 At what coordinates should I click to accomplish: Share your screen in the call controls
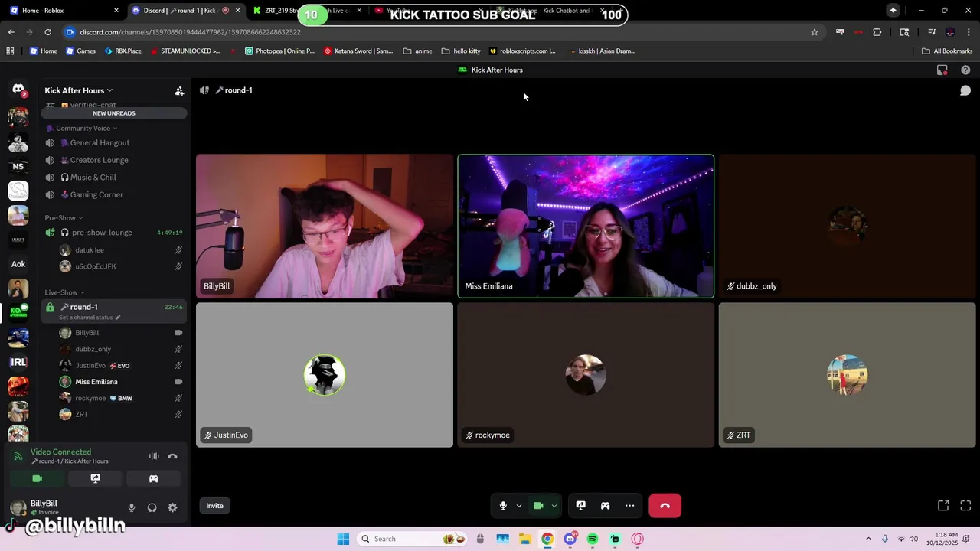tap(581, 506)
